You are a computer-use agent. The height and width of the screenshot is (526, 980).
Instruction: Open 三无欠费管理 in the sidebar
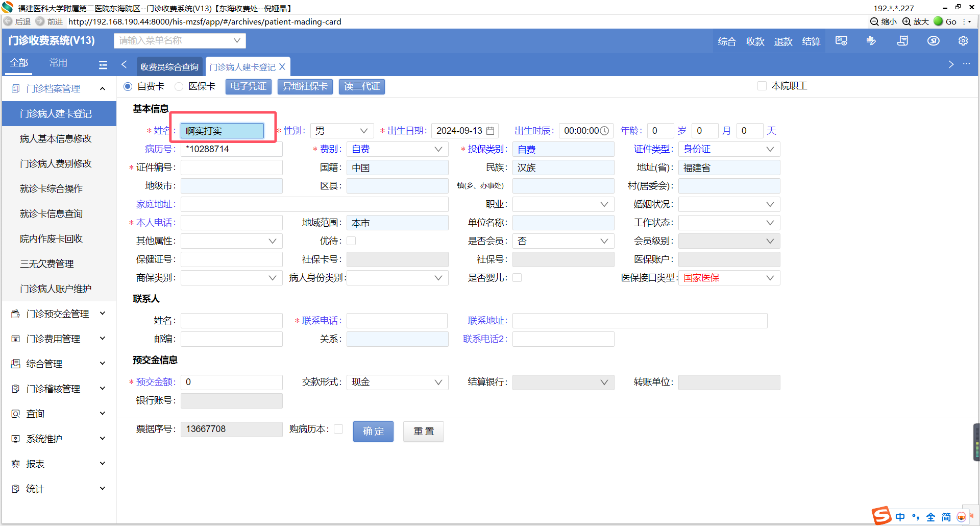pos(47,264)
